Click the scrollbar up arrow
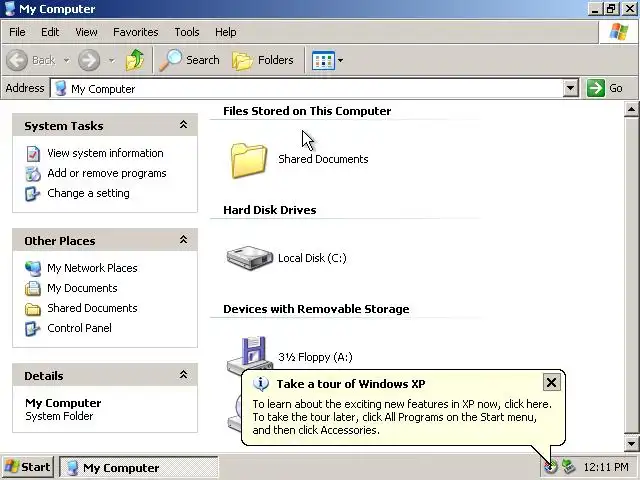Screen dimensions: 640x480 [x=631, y=109]
